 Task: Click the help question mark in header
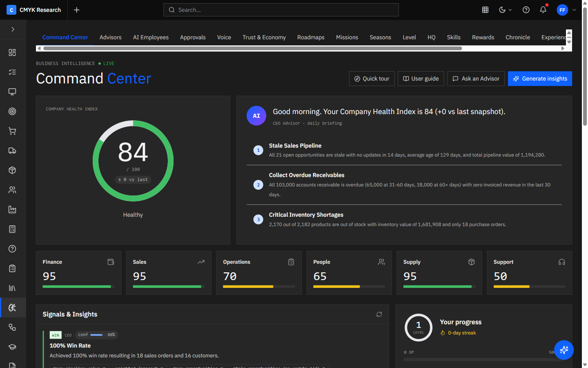pyautogui.click(x=526, y=10)
